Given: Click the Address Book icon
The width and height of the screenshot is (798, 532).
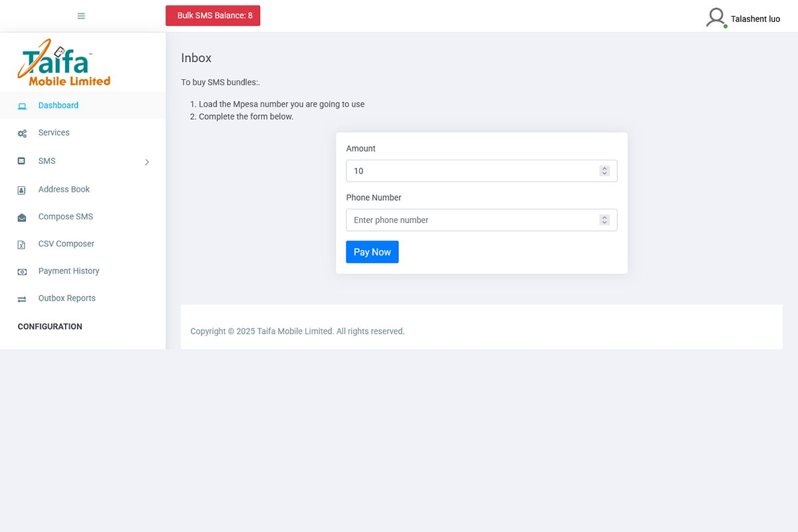Looking at the screenshot, I should (22, 190).
